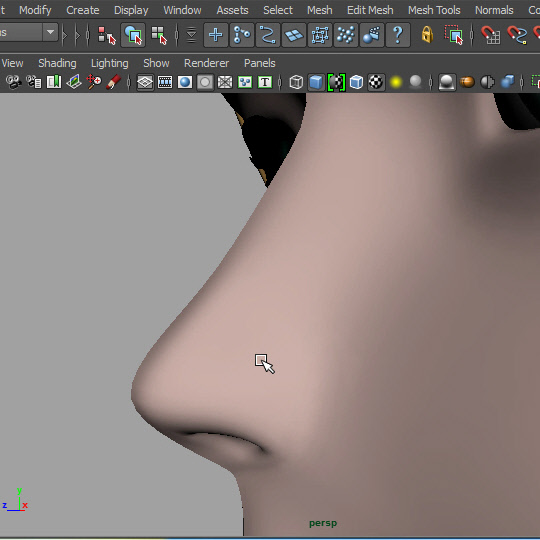The image size is (540, 540).
Task: Toggle 2D pan/zoom icon
Action: tap(94, 82)
